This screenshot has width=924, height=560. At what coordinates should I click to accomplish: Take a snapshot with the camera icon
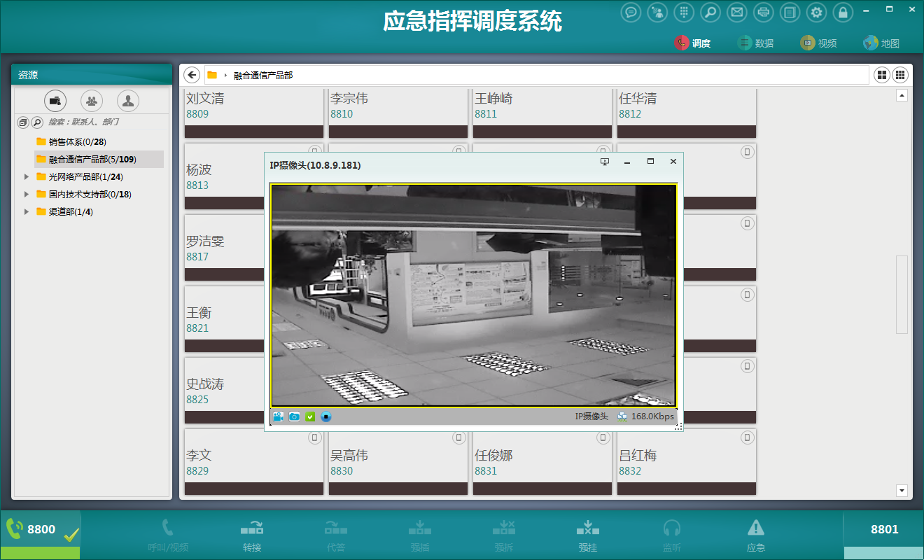tap(295, 416)
